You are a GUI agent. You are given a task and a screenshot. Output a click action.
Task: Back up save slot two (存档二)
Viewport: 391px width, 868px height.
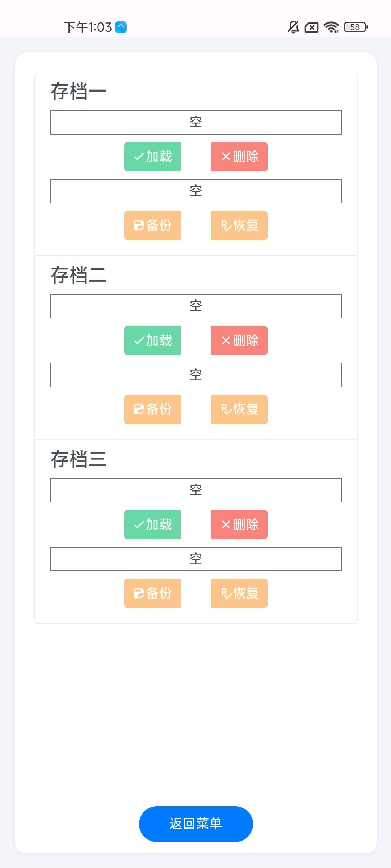(x=152, y=409)
